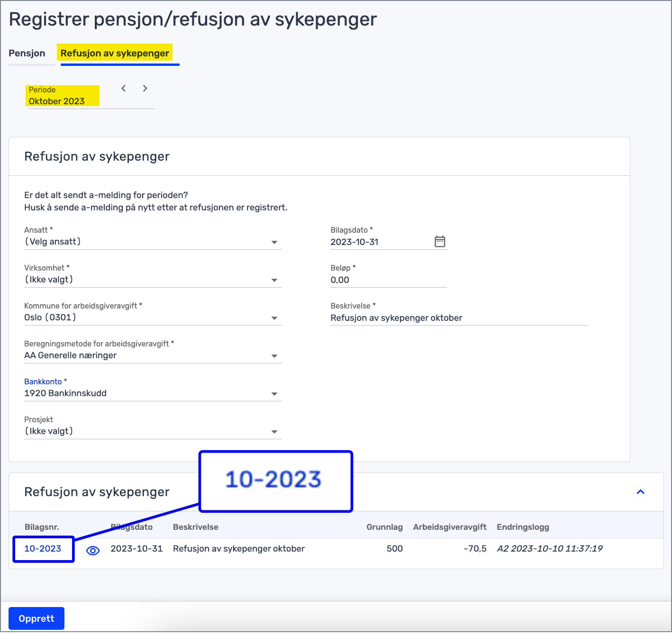Open the Kommune for arbeidsgiveravgift dropdown

275,318
